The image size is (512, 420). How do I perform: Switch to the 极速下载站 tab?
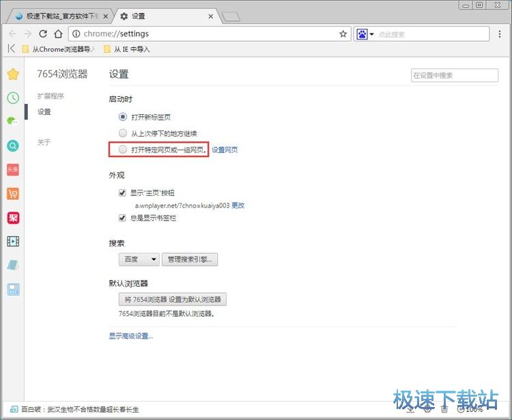61,16
